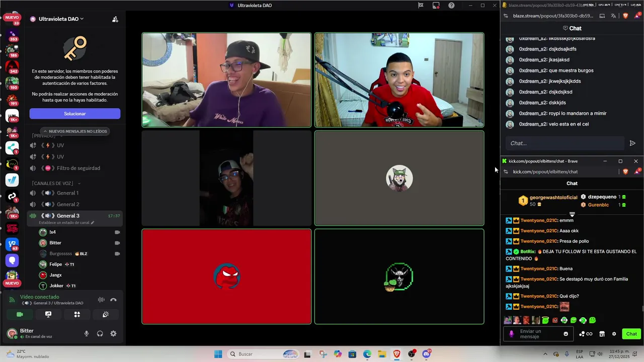Open Twentyone_021C username on Presa de pollo
Screen dimensions: 644x362
coord(539,241)
